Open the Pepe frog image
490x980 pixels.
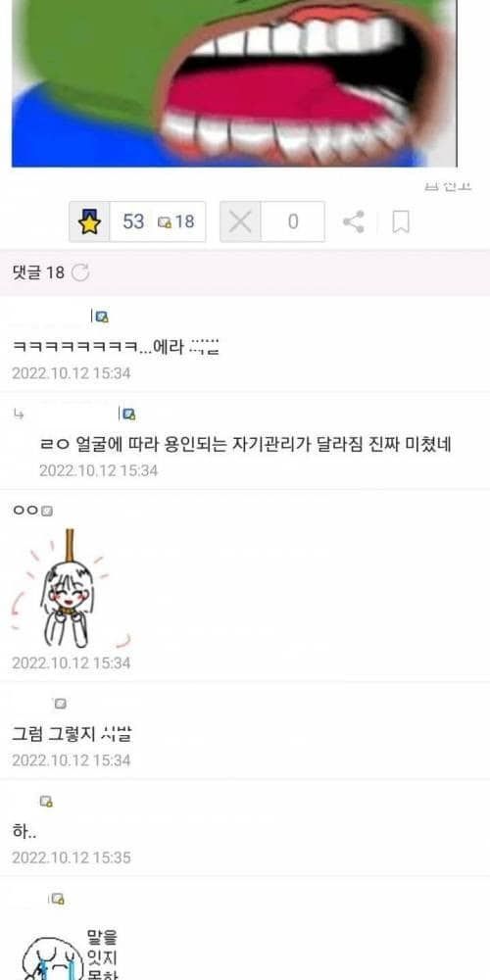(234, 83)
